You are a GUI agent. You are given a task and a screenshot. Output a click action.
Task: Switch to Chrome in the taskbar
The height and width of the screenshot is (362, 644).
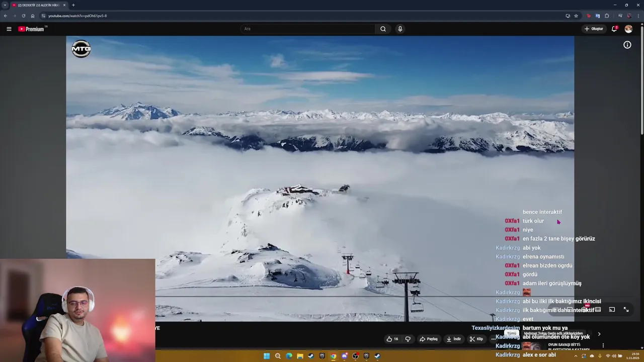point(333,356)
